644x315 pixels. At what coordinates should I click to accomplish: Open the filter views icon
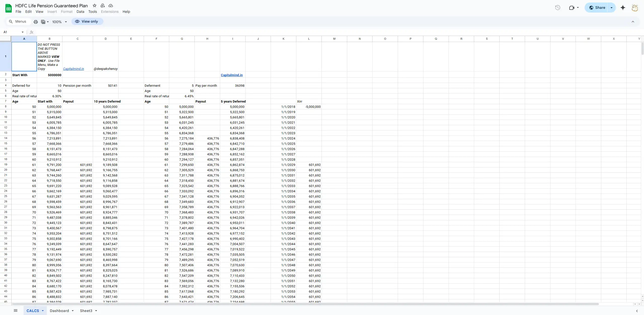(43, 22)
